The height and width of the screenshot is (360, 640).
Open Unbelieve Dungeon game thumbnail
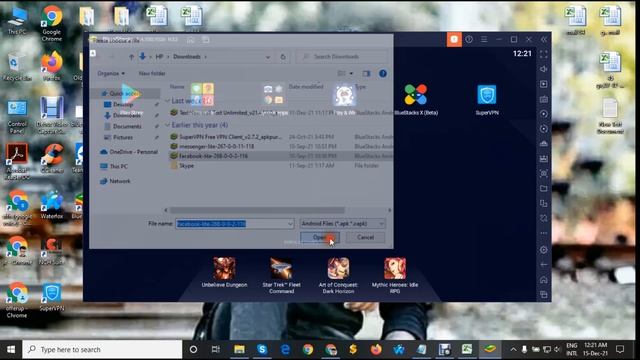224,273
